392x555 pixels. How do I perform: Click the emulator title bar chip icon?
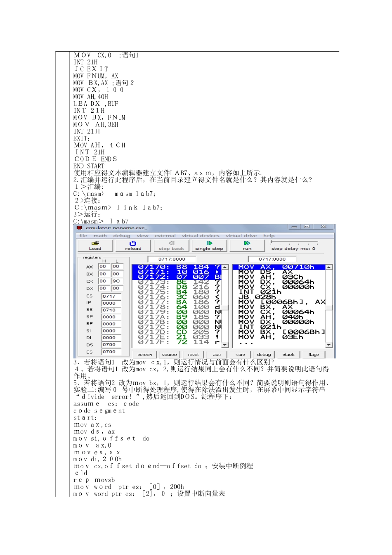[x=80, y=228]
